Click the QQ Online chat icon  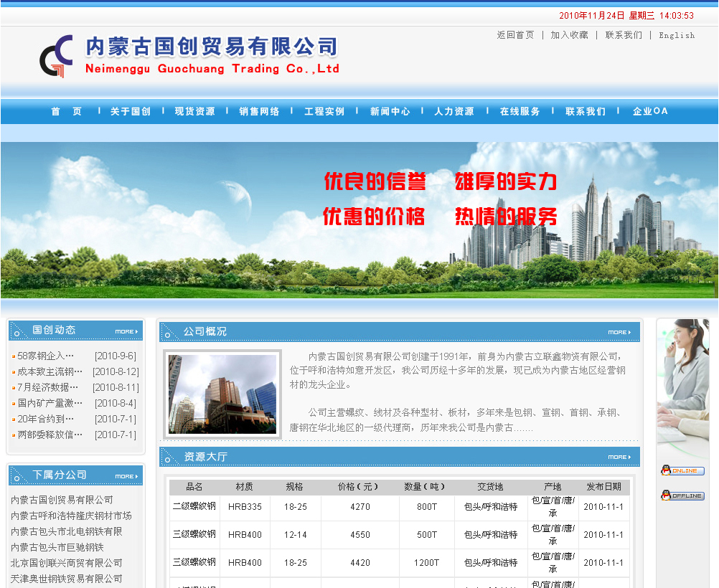point(682,470)
